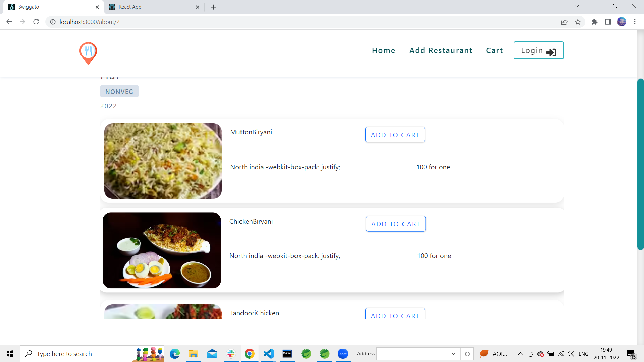Open the taskbar Address dropdown arrow

[x=453, y=354]
